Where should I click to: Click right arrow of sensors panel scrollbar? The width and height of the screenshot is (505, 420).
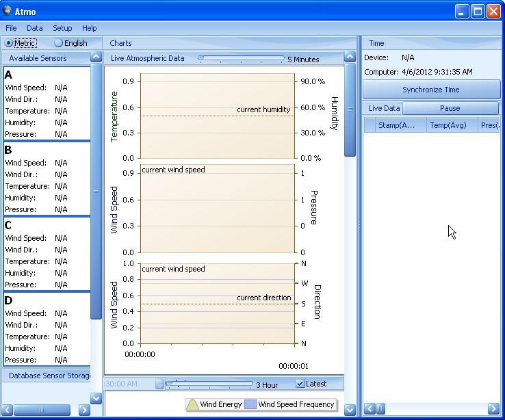point(84,410)
